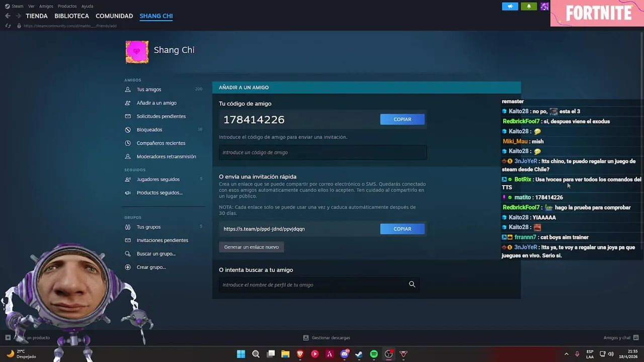Open Compañeros recientes
The width and height of the screenshot is (644, 362).
161,143
